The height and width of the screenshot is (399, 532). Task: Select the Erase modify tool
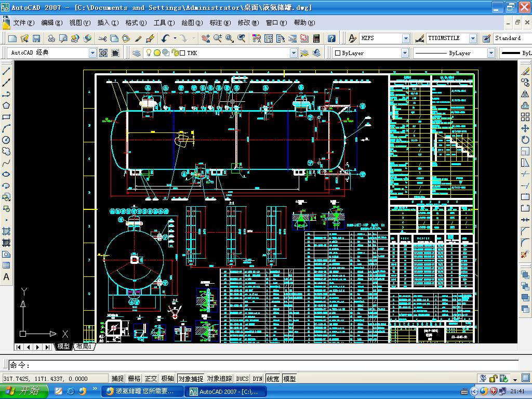525,71
